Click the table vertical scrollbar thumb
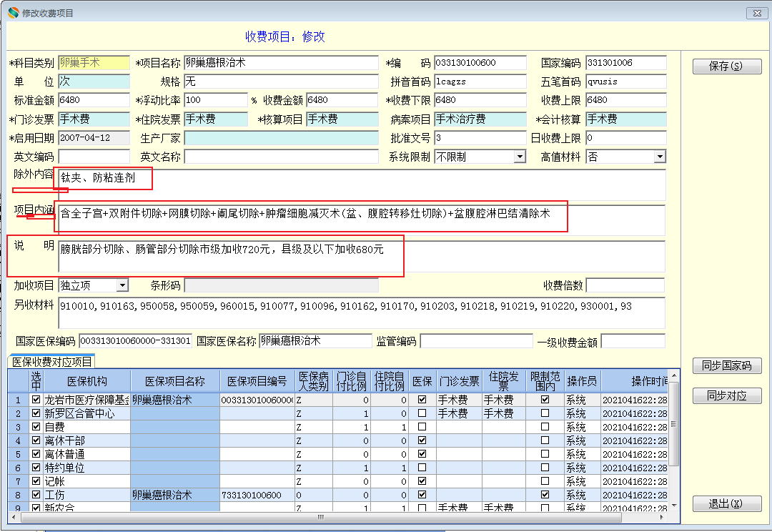772x532 pixels. 674,424
